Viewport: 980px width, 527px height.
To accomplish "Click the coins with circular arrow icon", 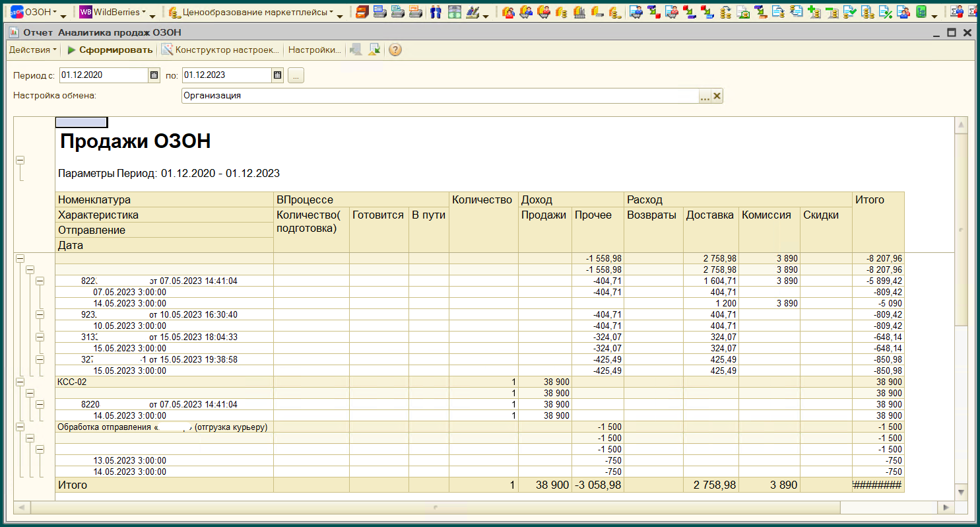I will 725,12.
